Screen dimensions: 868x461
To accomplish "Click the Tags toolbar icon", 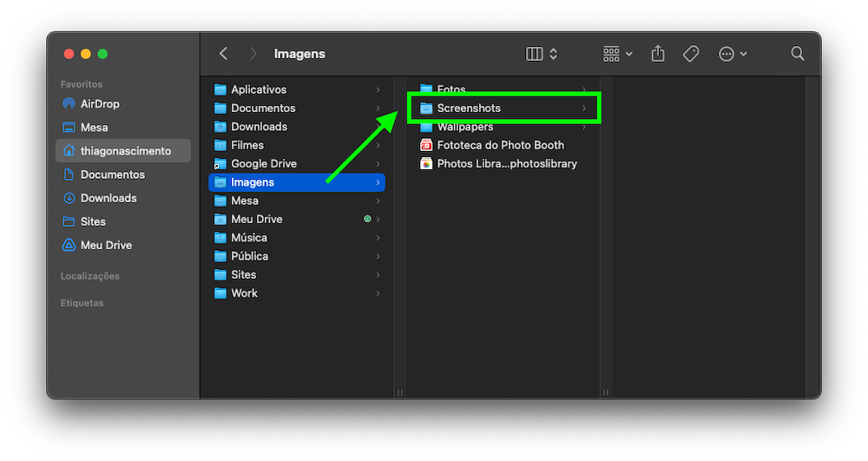I will [691, 54].
